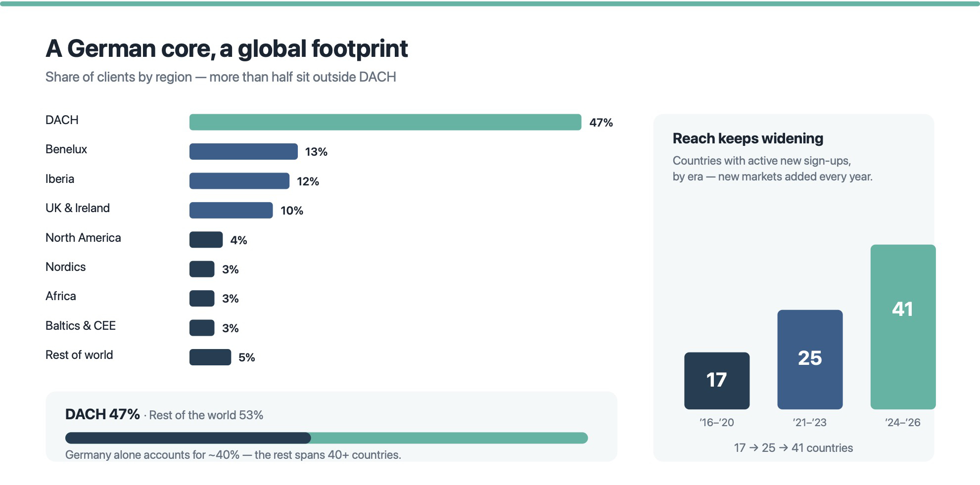Select the Reach keeps widening heading
This screenshot has width=980, height=485.
tap(748, 138)
